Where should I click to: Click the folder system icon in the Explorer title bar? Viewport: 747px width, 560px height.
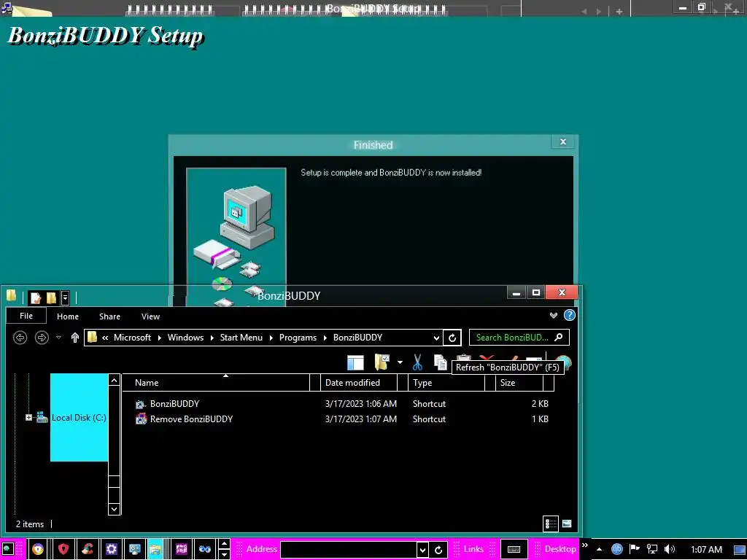(12, 296)
